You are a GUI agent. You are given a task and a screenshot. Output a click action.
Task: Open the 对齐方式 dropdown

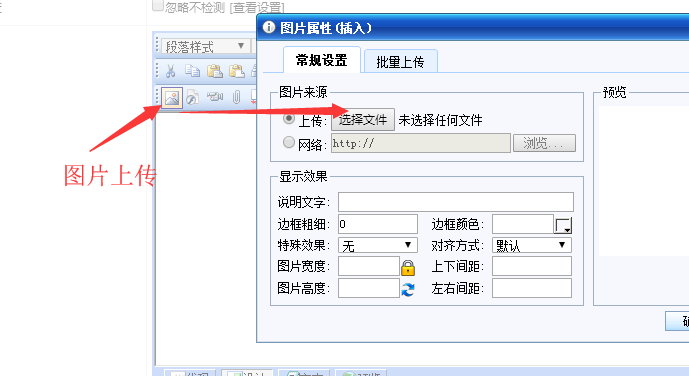(x=532, y=245)
